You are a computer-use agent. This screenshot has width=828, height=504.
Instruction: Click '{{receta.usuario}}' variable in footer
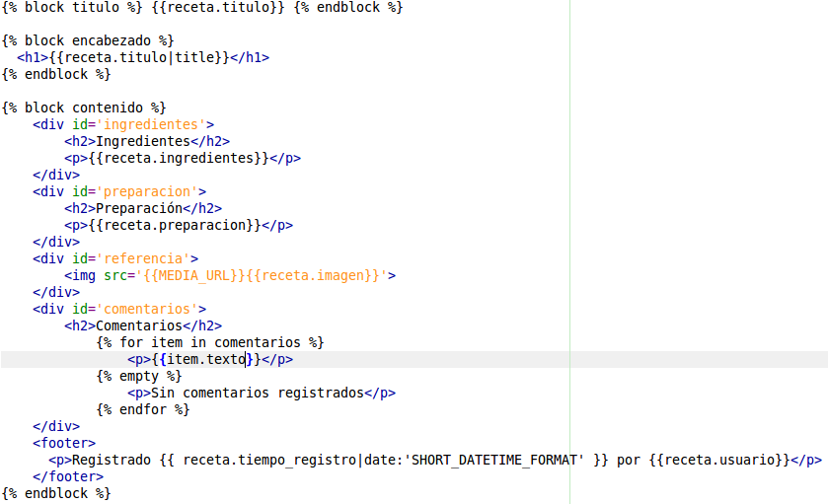(719, 461)
